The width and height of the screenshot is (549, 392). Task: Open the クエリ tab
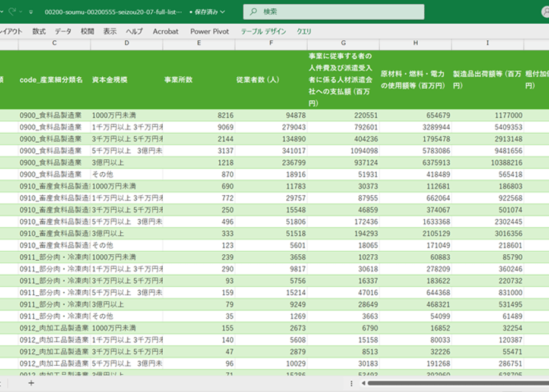pos(304,31)
